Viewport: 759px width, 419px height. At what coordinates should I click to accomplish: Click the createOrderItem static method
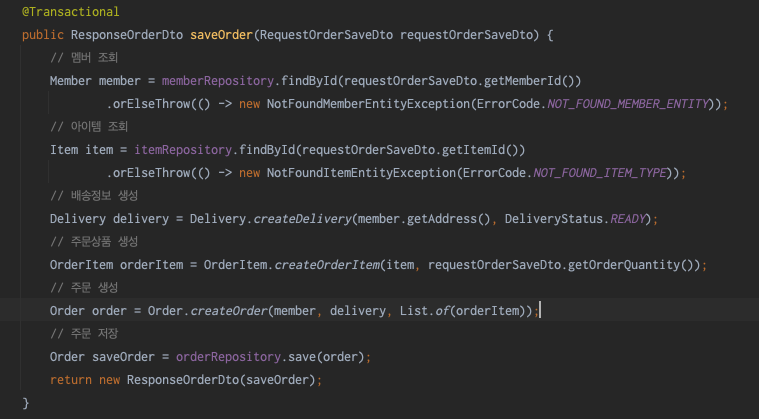click(x=327, y=265)
